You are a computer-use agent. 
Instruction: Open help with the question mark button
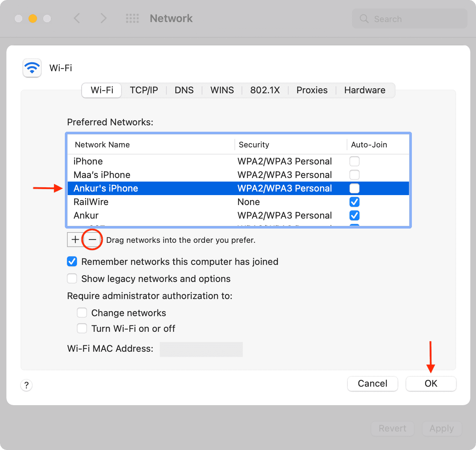click(26, 385)
